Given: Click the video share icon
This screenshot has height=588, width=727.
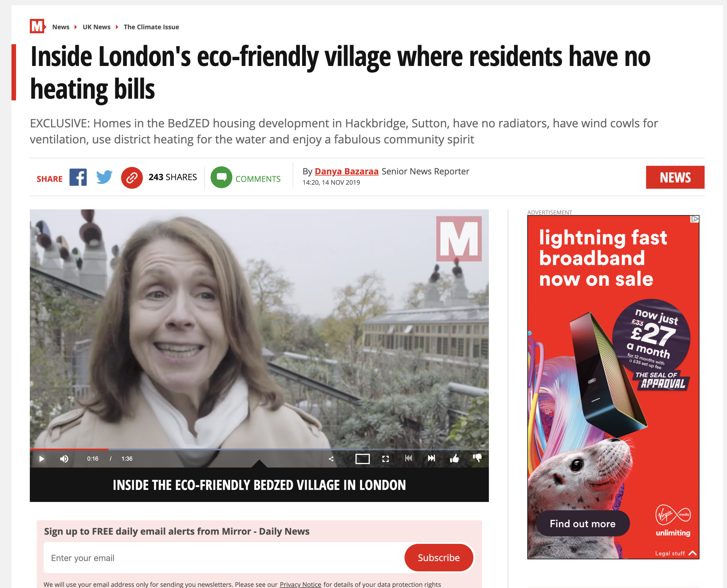Looking at the screenshot, I should pyautogui.click(x=331, y=459).
